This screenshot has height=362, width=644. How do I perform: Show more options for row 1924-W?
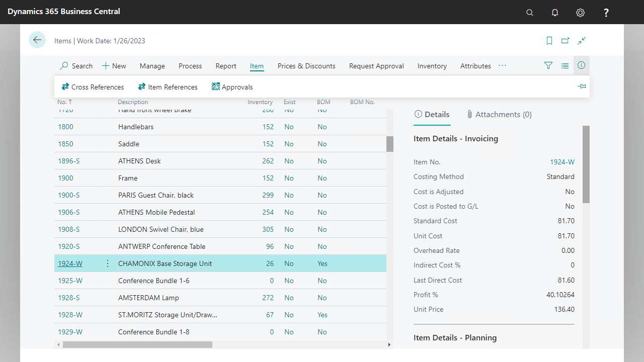(107, 263)
